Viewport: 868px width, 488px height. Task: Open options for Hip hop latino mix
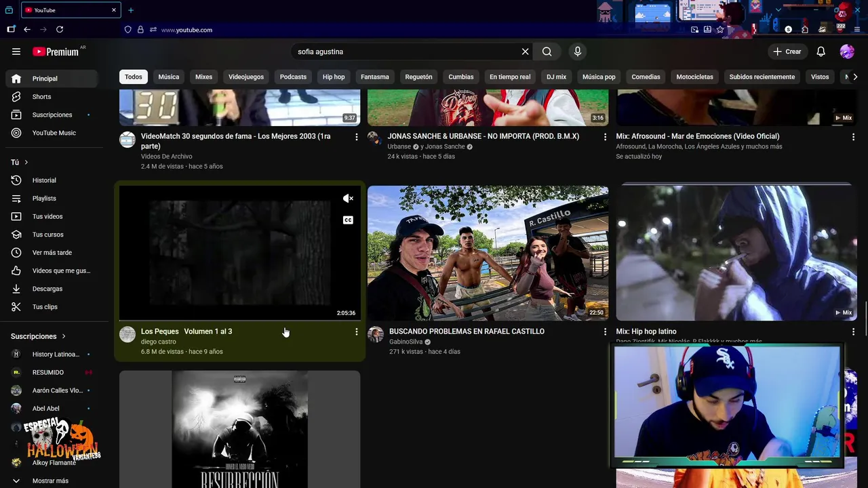[x=853, y=332]
